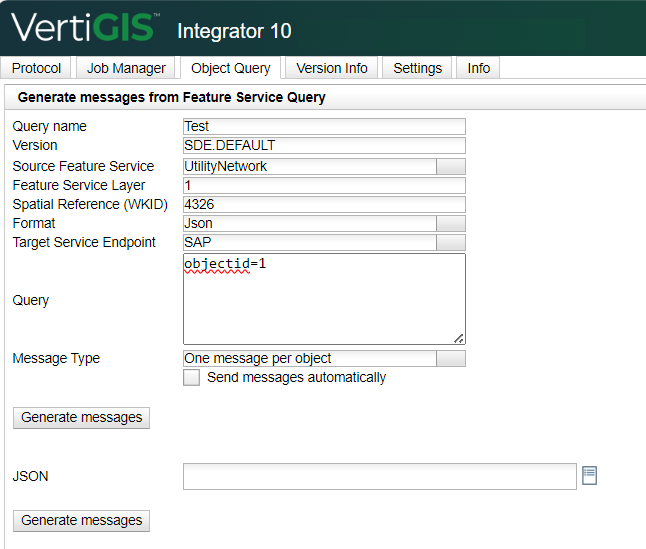Click inside the Query text area
Viewport: 646px width, 549px height.
click(x=324, y=299)
